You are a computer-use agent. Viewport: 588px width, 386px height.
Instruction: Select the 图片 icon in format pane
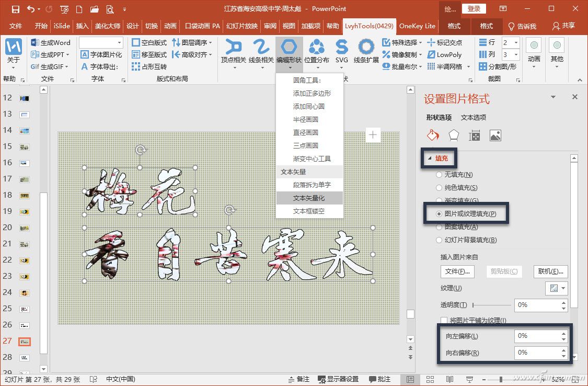coord(495,135)
